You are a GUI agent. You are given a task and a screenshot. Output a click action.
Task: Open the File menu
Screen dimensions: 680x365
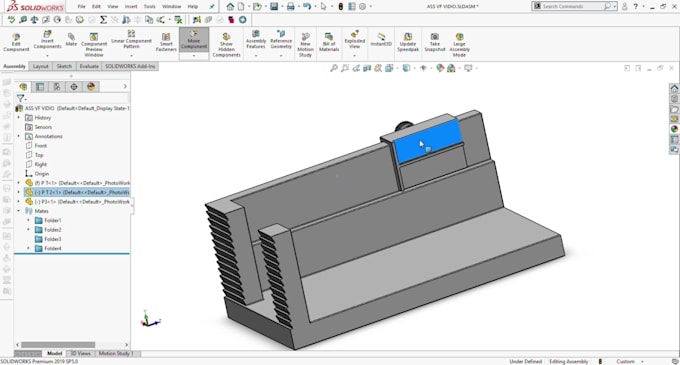point(81,7)
